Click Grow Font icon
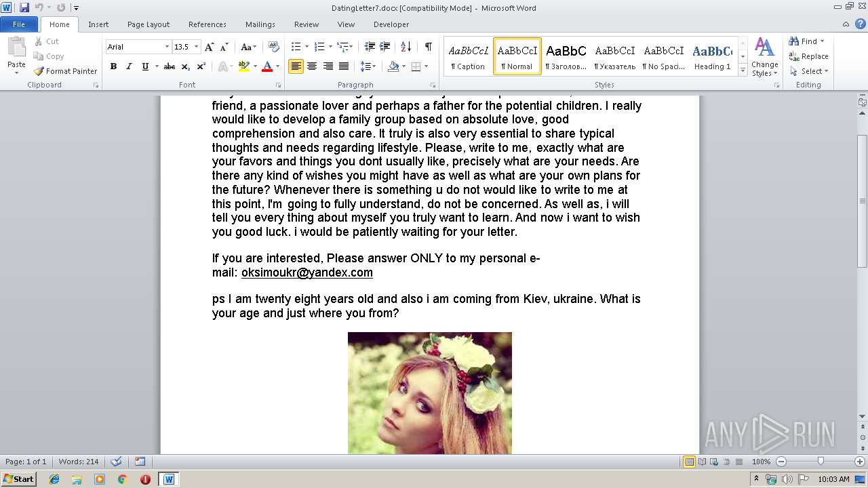Image resolution: width=868 pixels, height=488 pixels. pyautogui.click(x=209, y=47)
